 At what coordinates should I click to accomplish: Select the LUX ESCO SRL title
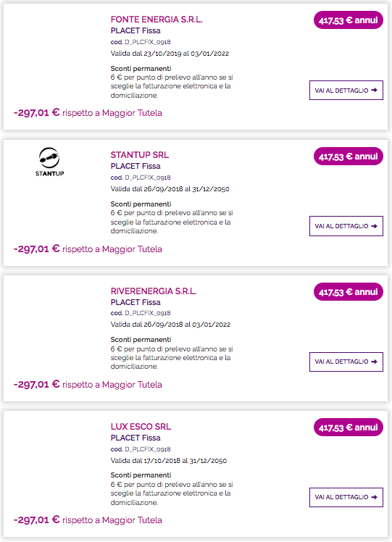pos(141,427)
